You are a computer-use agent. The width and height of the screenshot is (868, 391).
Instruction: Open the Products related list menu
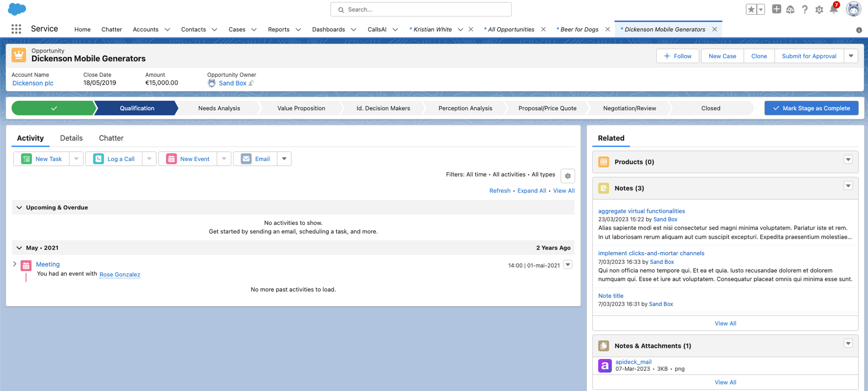(x=848, y=159)
